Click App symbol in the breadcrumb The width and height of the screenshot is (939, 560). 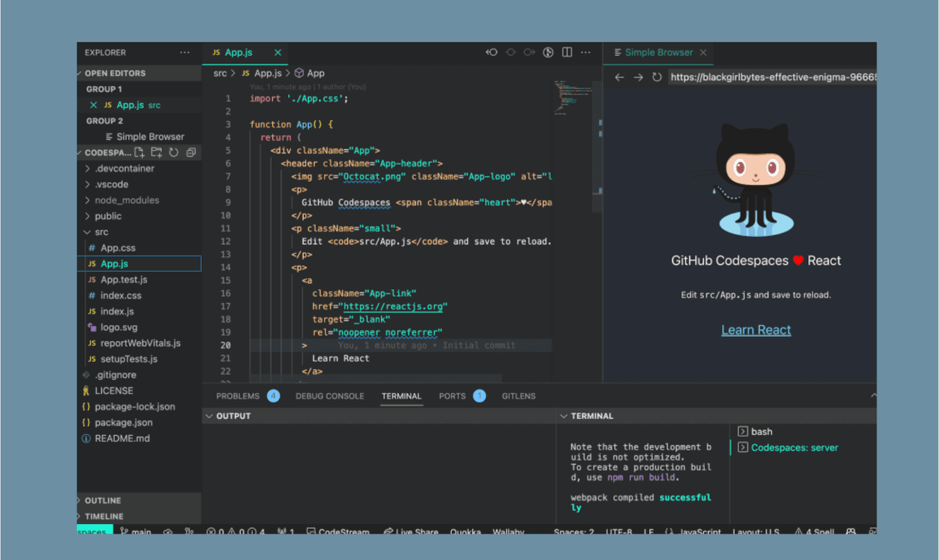pos(315,73)
